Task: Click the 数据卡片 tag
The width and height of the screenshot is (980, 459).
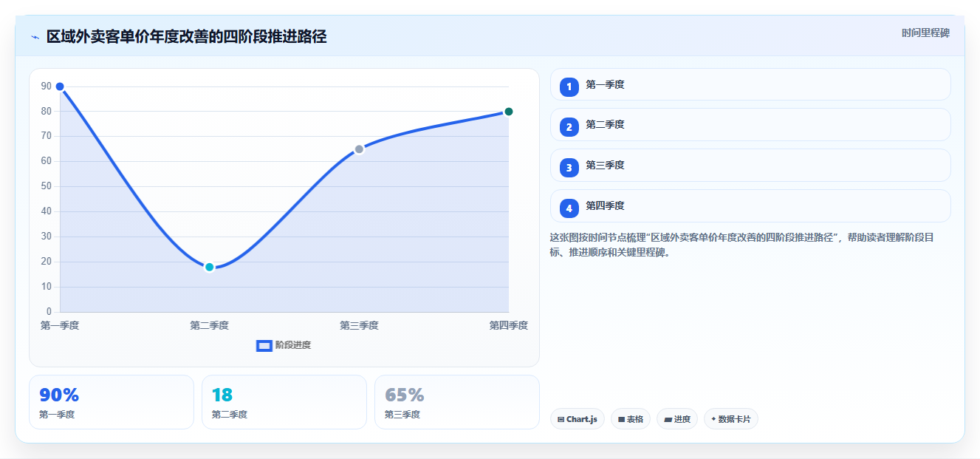Action: 731,419
